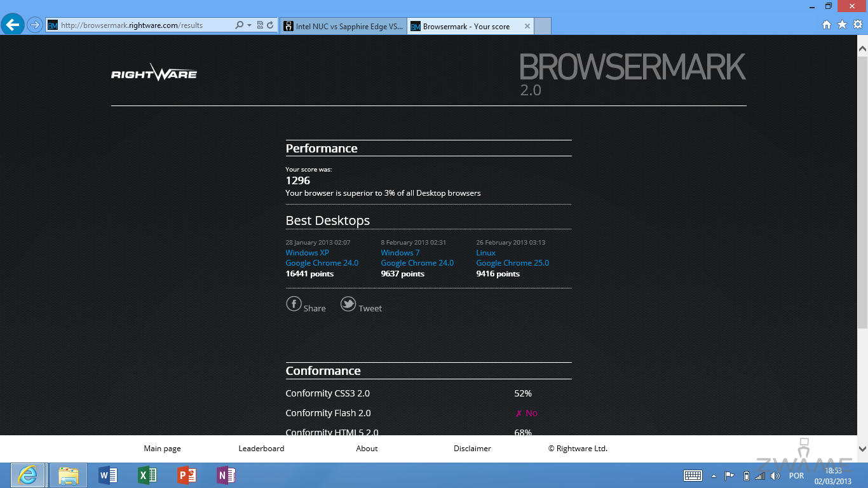Launch Excel from the taskbar
868x488 pixels.
pos(147,475)
